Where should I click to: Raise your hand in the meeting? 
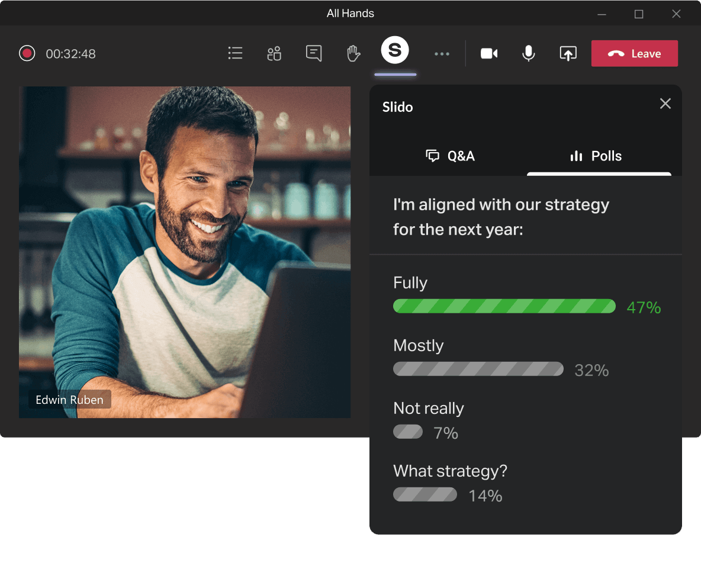click(x=353, y=53)
